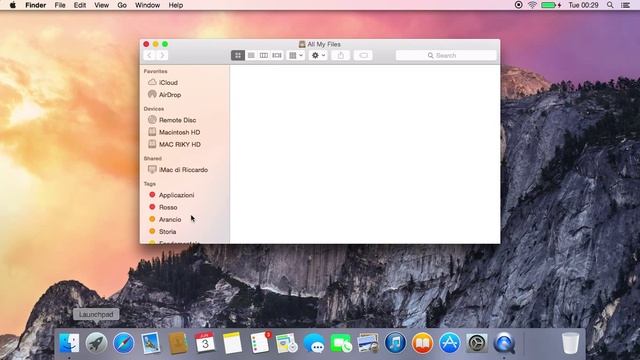640x360 pixels.
Task: Open QuickTime Player from the Dock
Action: click(504, 343)
